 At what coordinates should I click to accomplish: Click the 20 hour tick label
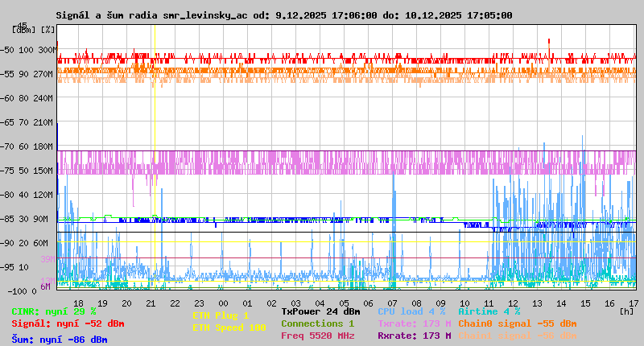(x=126, y=303)
